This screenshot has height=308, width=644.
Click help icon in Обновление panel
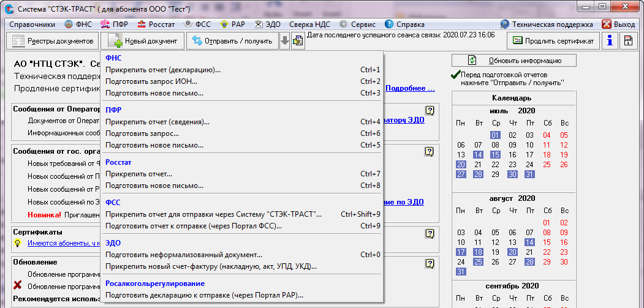[x=429, y=263]
